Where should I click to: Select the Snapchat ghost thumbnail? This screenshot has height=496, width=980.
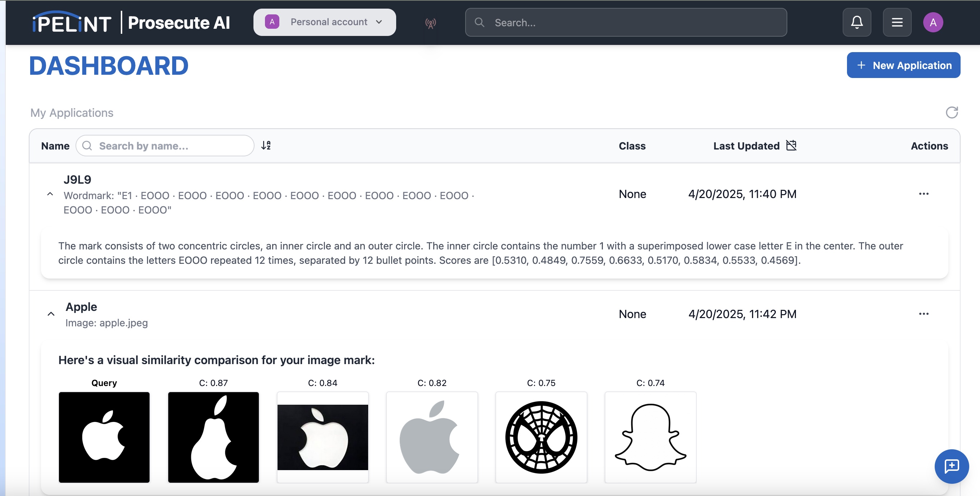[x=650, y=437]
